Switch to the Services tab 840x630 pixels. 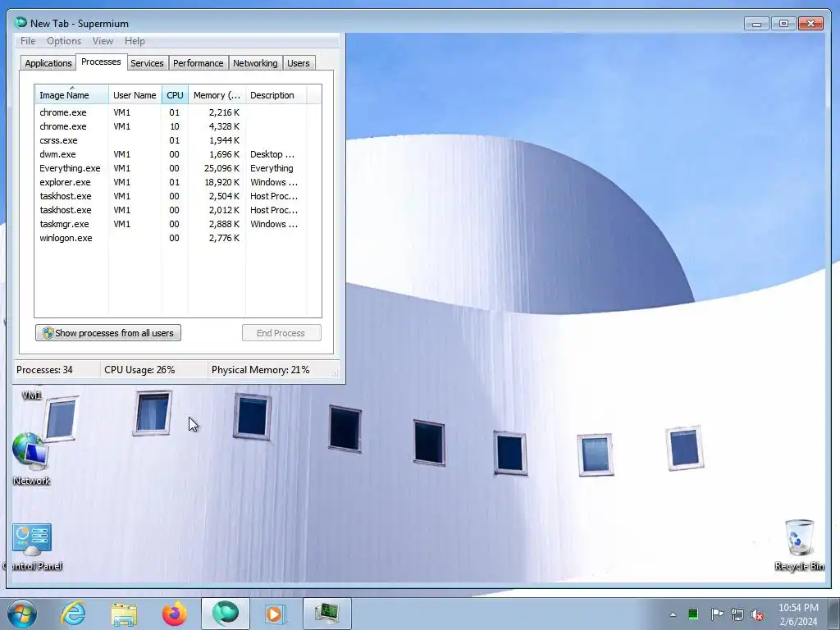(147, 63)
